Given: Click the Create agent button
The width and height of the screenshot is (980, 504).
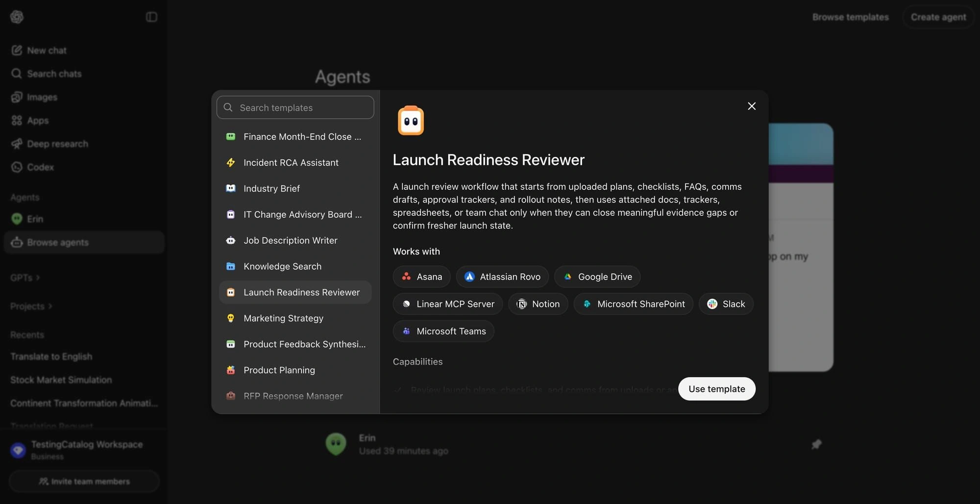Looking at the screenshot, I should point(938,17).
